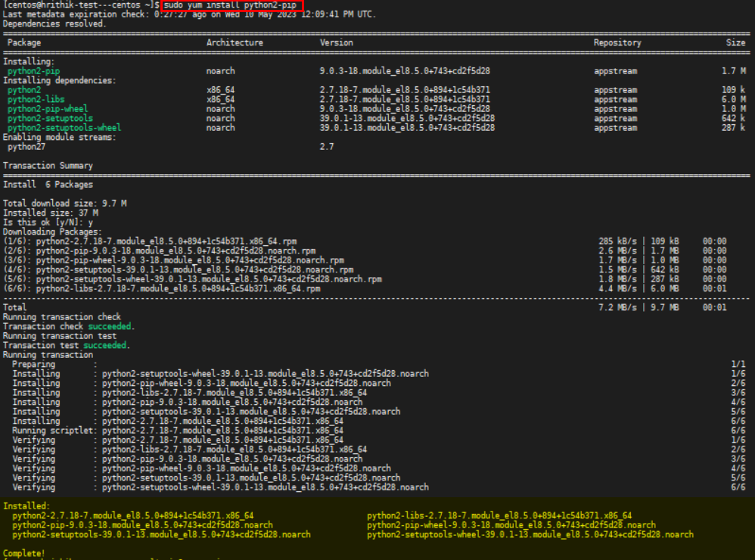Click the green 'python2-pip-wheel' package name
The image size is (755, 560).
click(x=48, y=109)
